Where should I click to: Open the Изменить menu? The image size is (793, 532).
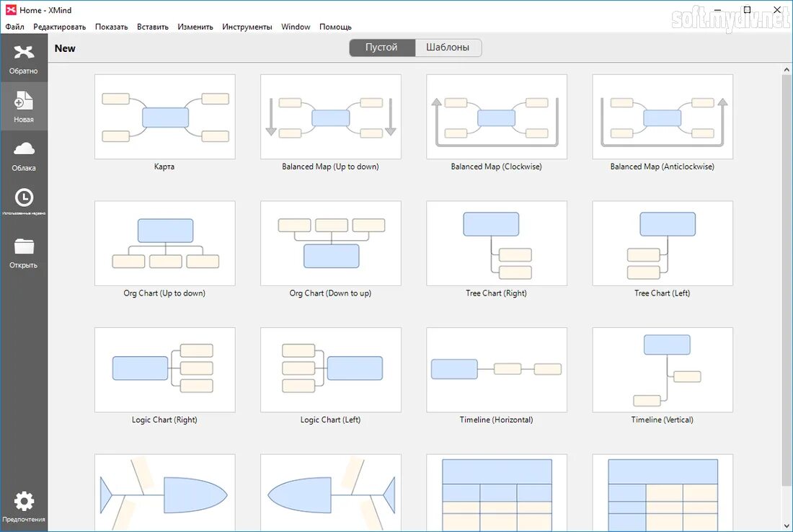195,27
